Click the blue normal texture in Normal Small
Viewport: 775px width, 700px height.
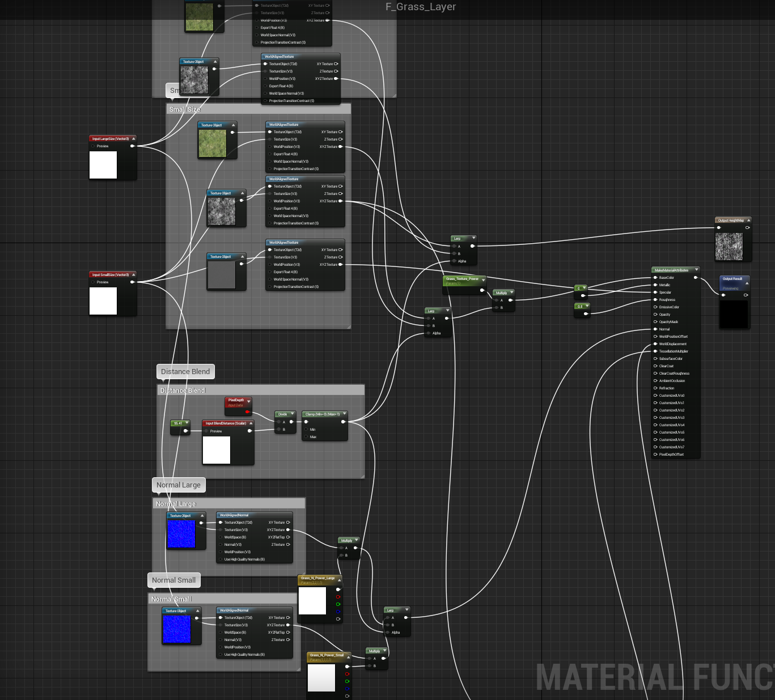[177, 629]
